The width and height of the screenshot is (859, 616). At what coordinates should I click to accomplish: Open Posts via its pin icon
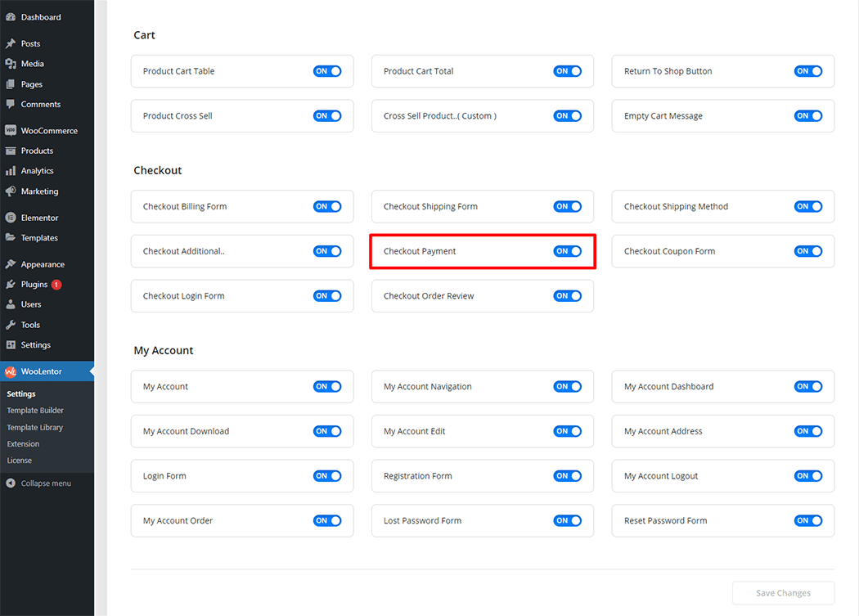click(11, 43)
